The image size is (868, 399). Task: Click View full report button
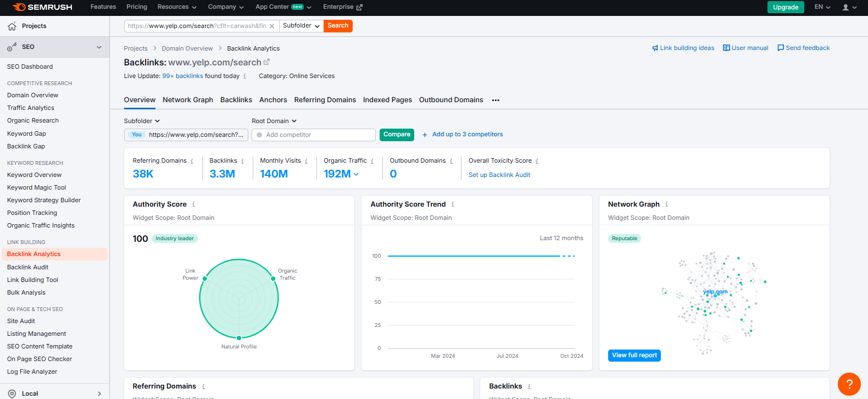tap(635, 356)
